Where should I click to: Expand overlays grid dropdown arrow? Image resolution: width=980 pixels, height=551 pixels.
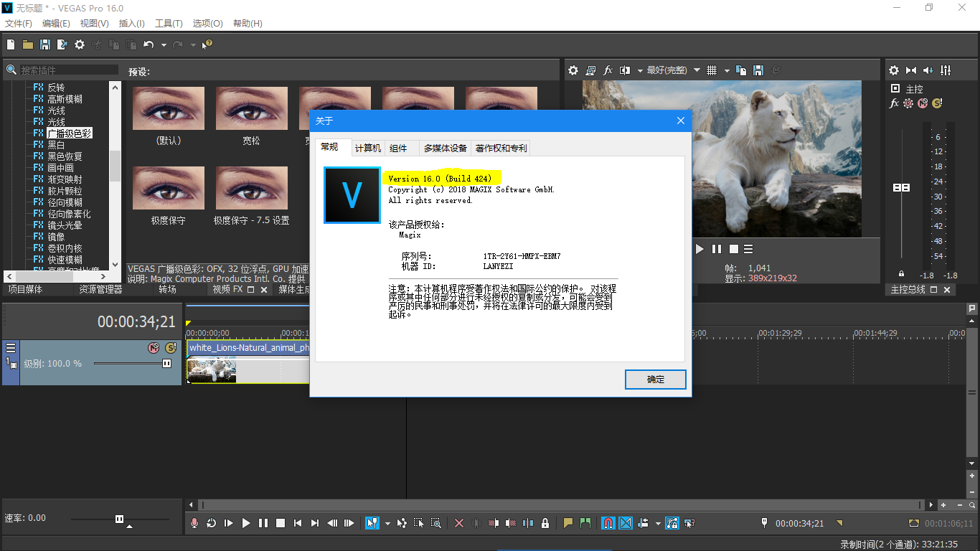(726, 70)
